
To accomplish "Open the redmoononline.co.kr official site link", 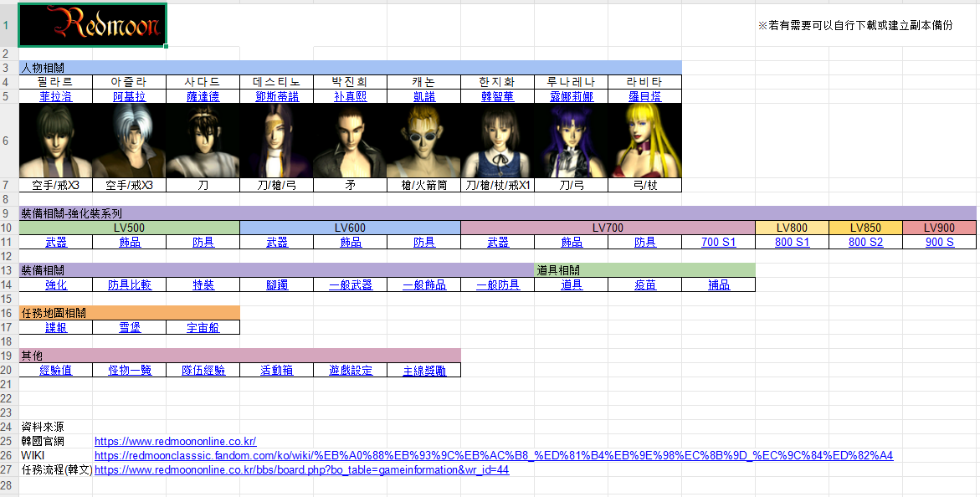I will [176, 442].
